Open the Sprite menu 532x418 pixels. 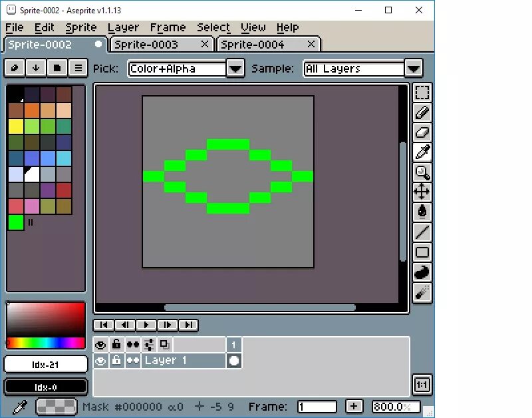pos(81,27)
